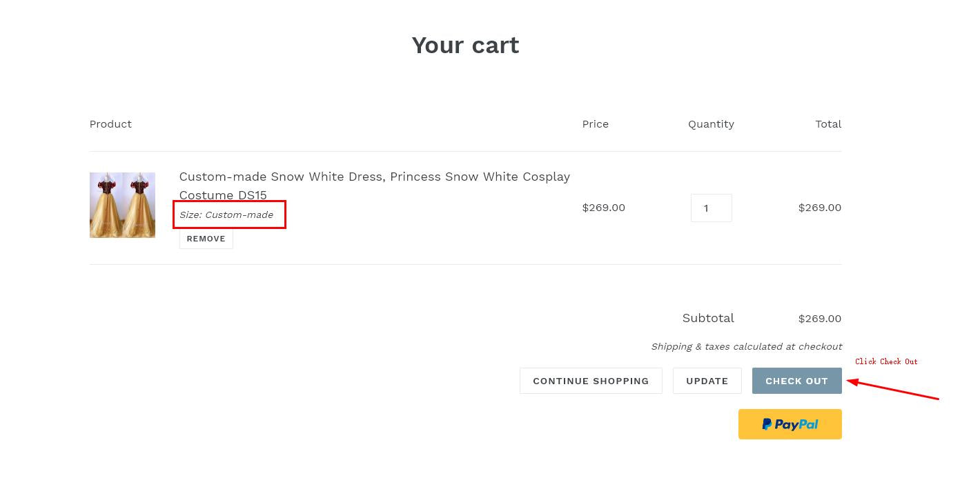980x478 pixels.
Task: Click the PayPal logo button
Action: coord(790,424)
